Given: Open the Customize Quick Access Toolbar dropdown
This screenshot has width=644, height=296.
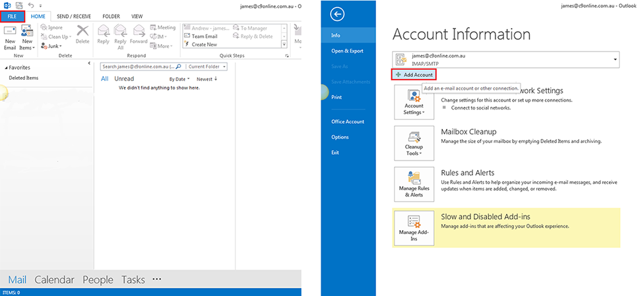Looking at the screenshot, I should coord(40,6).
